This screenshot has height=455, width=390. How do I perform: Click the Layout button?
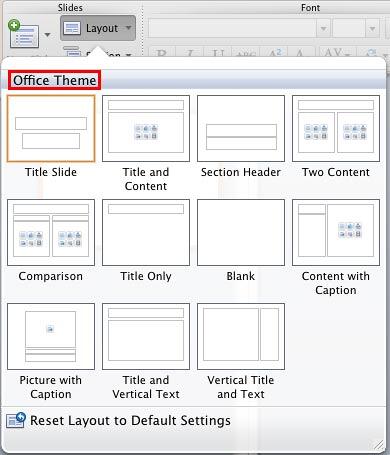click(x=98, y=28)
